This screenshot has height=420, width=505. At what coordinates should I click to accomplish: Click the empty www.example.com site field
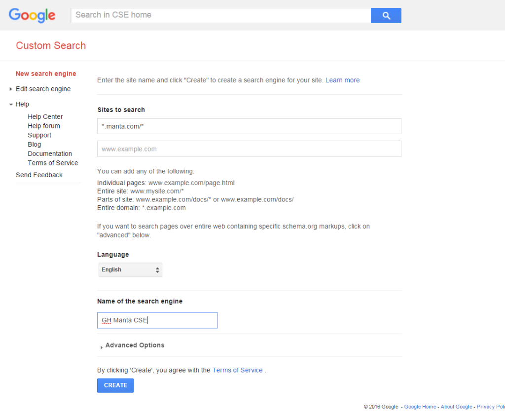249,149
